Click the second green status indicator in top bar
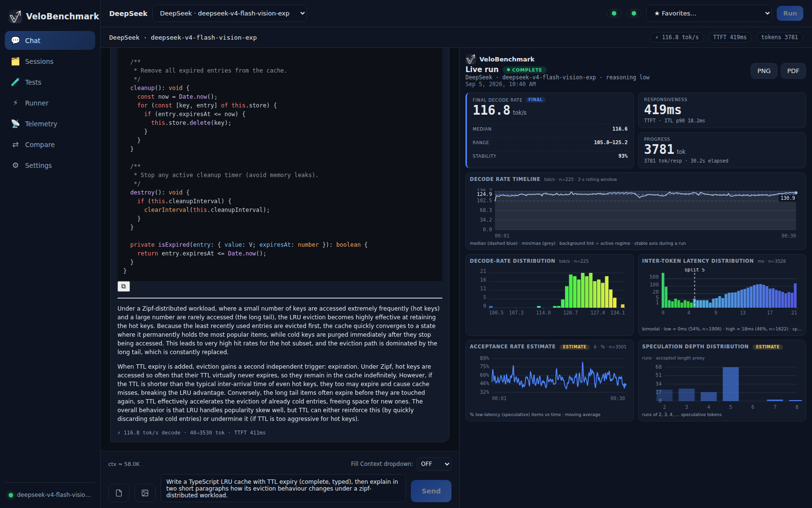This screenshot has width=812, height=508. (x=634, y=14)
